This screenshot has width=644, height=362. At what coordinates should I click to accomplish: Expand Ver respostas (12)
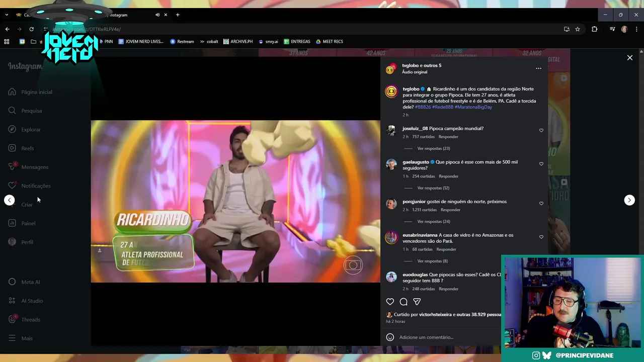[x=434, y=188]
